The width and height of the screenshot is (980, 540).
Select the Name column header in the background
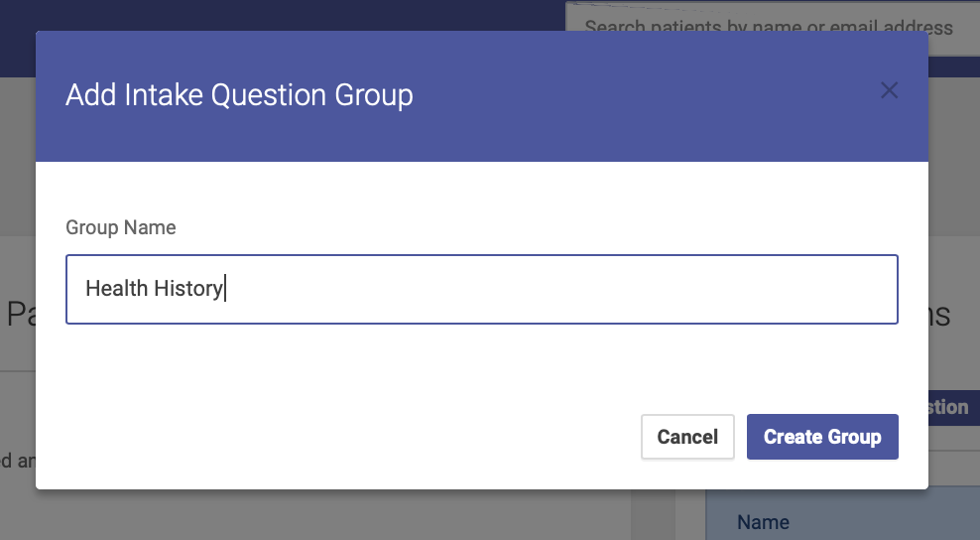click(763, 522)
